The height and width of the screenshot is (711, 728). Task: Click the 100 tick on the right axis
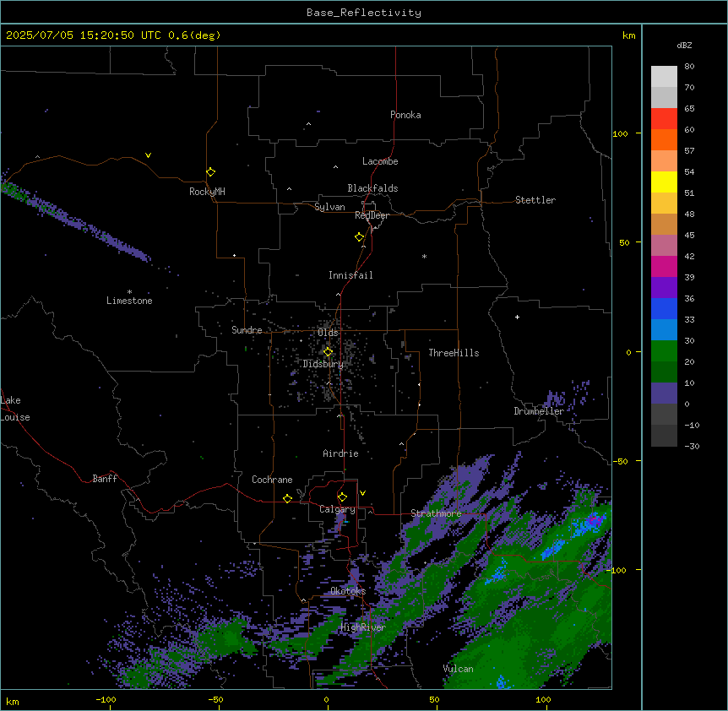(x=620, y=133)
